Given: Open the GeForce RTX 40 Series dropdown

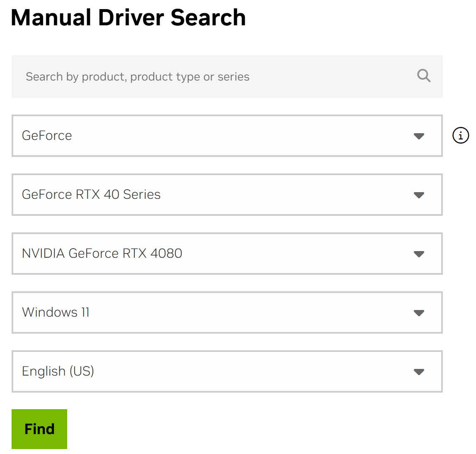Looking at the screenshot, I should [227, 195].
